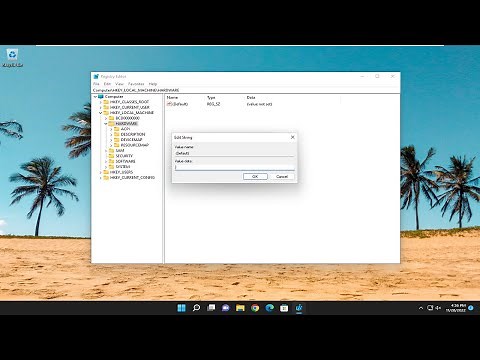Expand the HKEY_CLASSES_ROOT key
Viewport: 480px width, 360px height.
pyautogui.click(x=101, y=102)
